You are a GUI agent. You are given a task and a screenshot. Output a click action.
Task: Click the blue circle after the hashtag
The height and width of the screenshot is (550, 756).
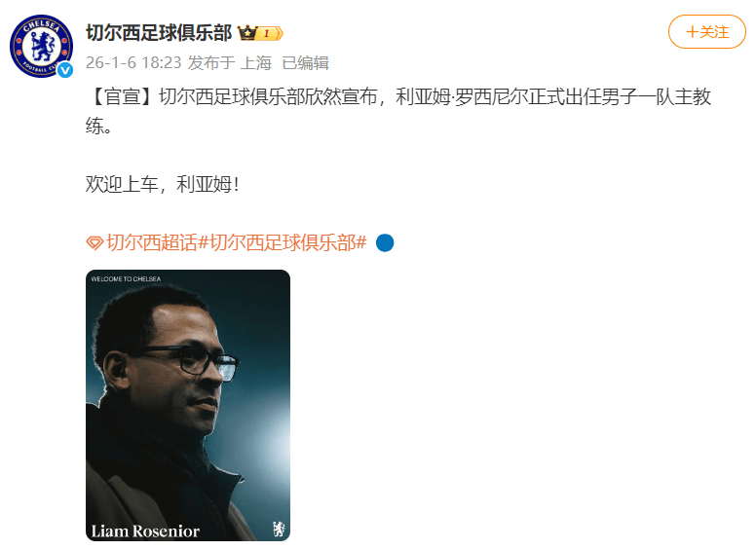point(385,242)
